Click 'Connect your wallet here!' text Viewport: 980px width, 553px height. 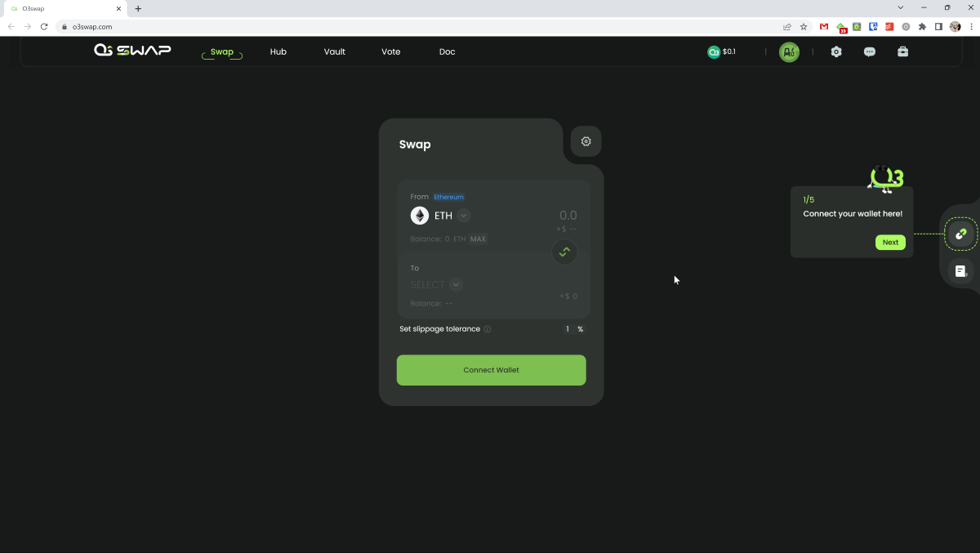click(x=853, y=214)
